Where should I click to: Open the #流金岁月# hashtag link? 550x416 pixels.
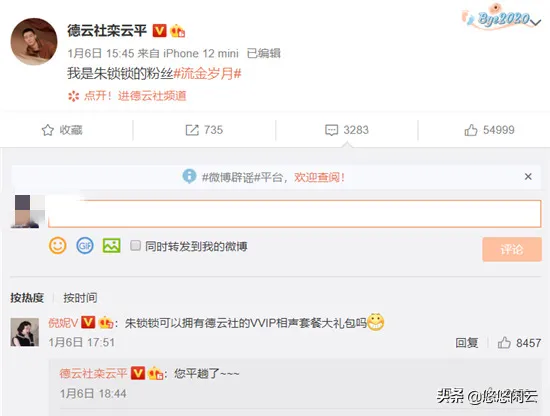click(x=207, y=74)
